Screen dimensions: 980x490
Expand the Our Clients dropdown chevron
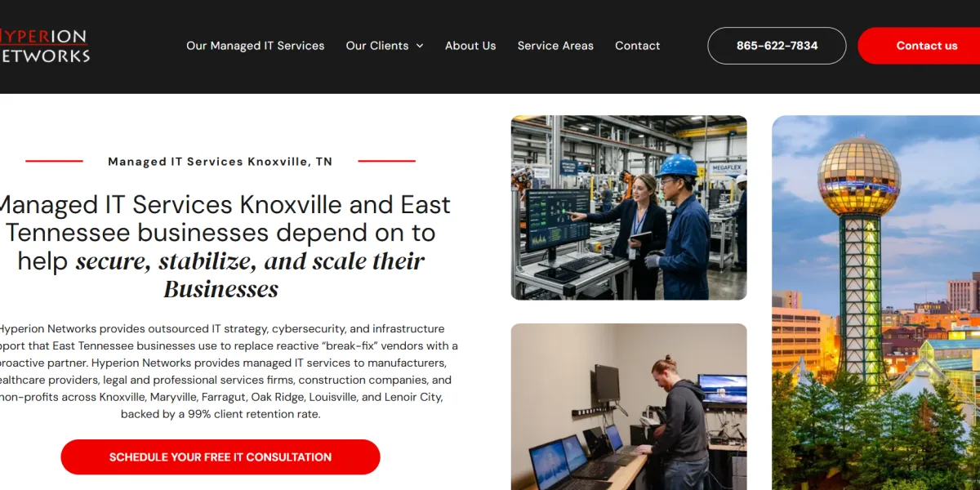pyautogui.click(x=420, y=46)
